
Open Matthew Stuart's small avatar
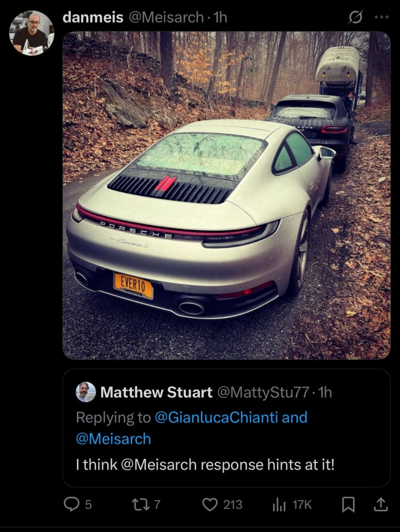pos(86,392)
